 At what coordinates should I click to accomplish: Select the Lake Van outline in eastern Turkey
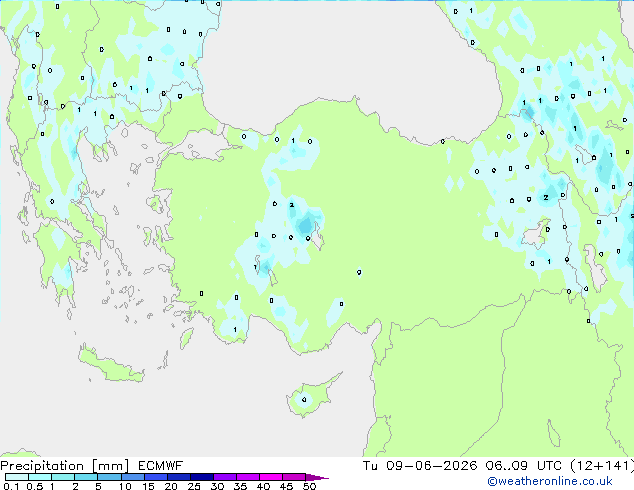[x=536, y=234]
